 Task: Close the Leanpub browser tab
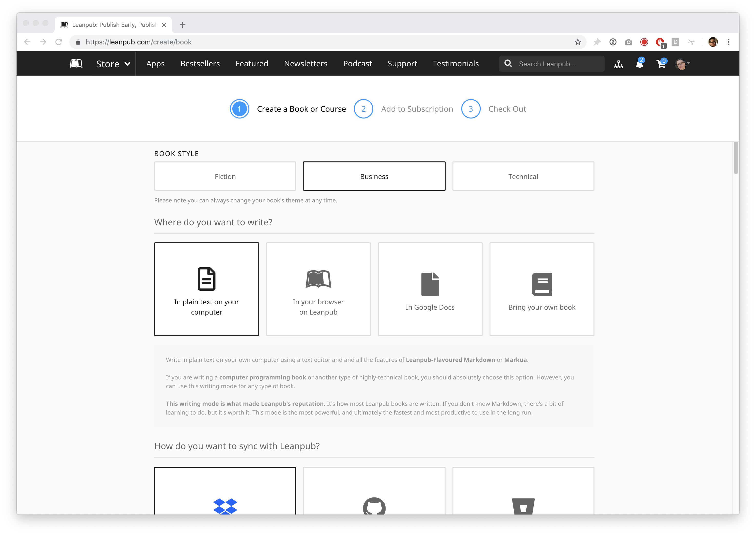click(x=164, y=25)
